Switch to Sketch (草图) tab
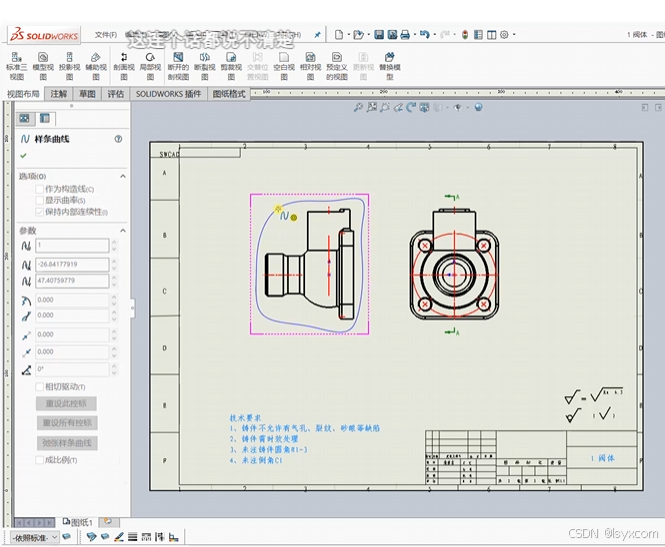Screen dimensions: 665x547 coord(87,94)
